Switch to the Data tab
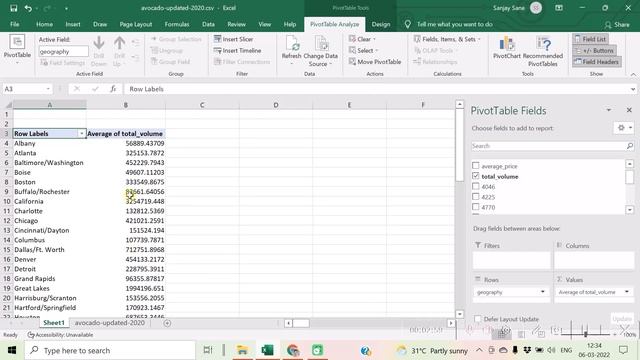Screen dimensions: 640x360 point(208,24)
